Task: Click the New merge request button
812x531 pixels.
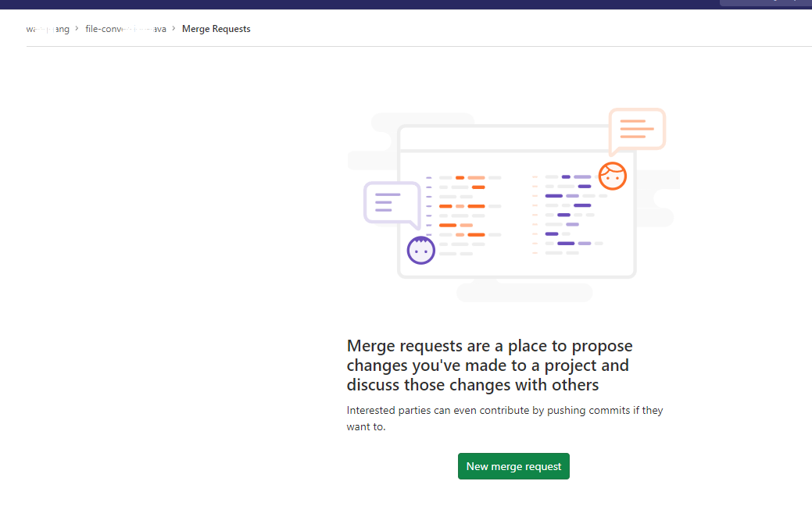Action: coord(513,466)
